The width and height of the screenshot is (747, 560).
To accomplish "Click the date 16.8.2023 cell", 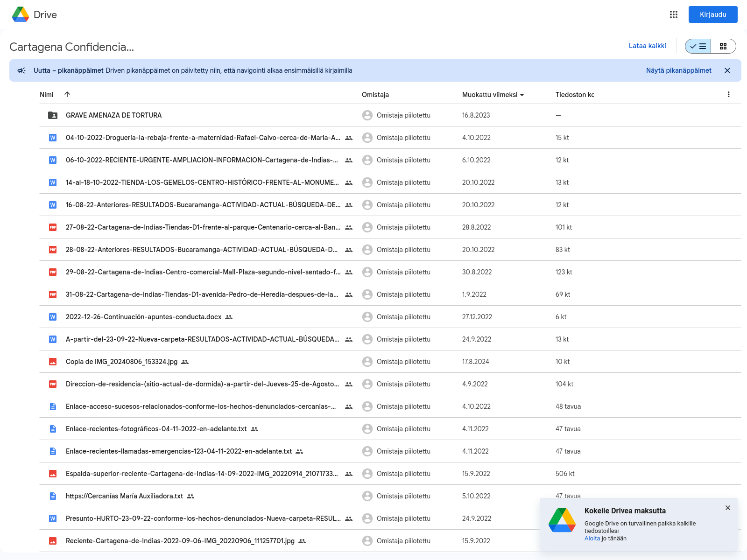I will pyautogui.click(x=476, y=115).
